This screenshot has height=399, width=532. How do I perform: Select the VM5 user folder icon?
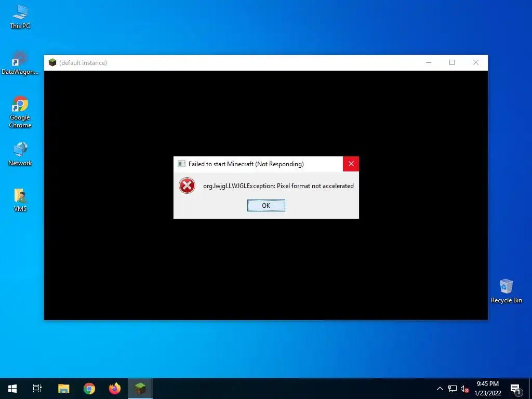point(20,200)
